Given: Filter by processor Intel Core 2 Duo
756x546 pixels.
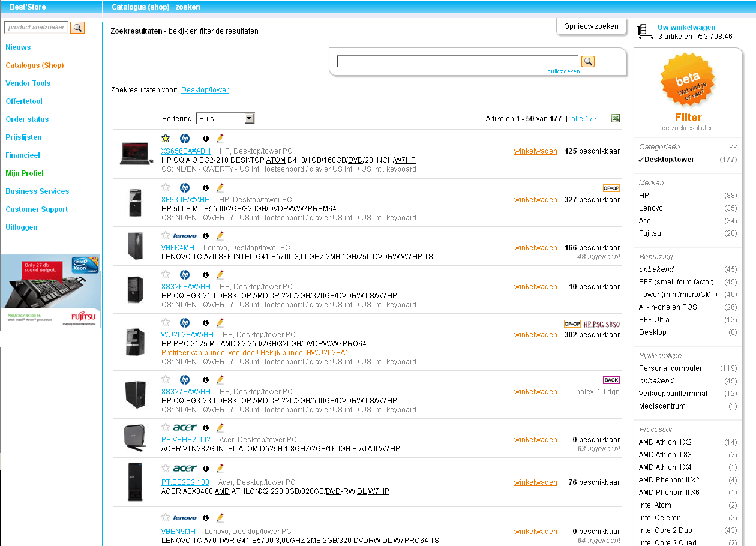Looking at the screenshot, I should point(665,530).
